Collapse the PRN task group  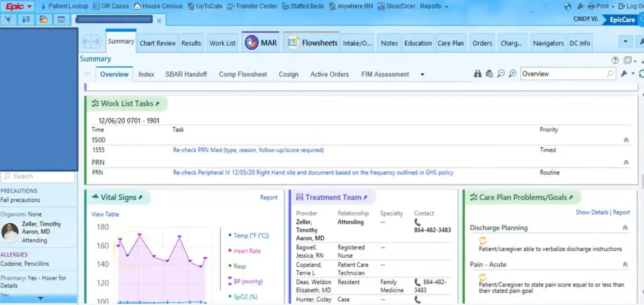pyautogui.click(x=626, y=162)
